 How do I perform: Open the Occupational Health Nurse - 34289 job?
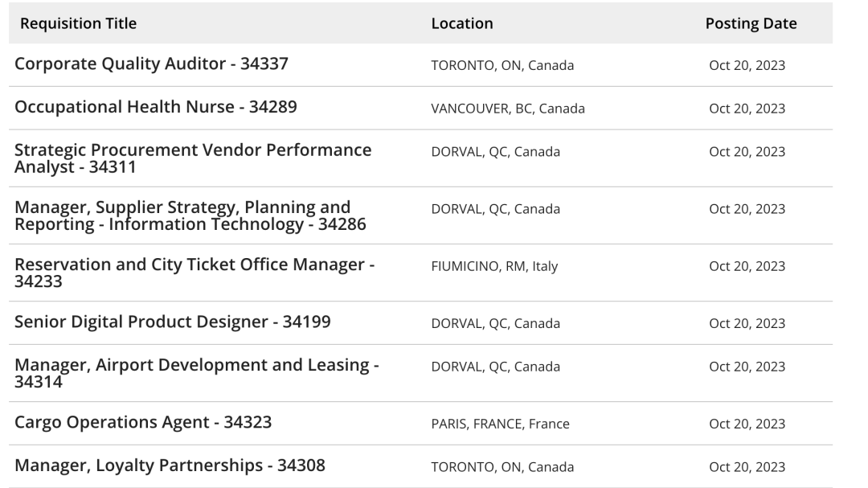[156, 107]
